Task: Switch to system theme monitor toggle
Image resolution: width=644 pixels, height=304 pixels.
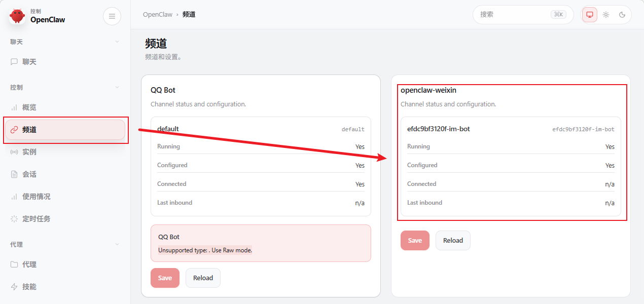Action: click(x=590, y=15)
